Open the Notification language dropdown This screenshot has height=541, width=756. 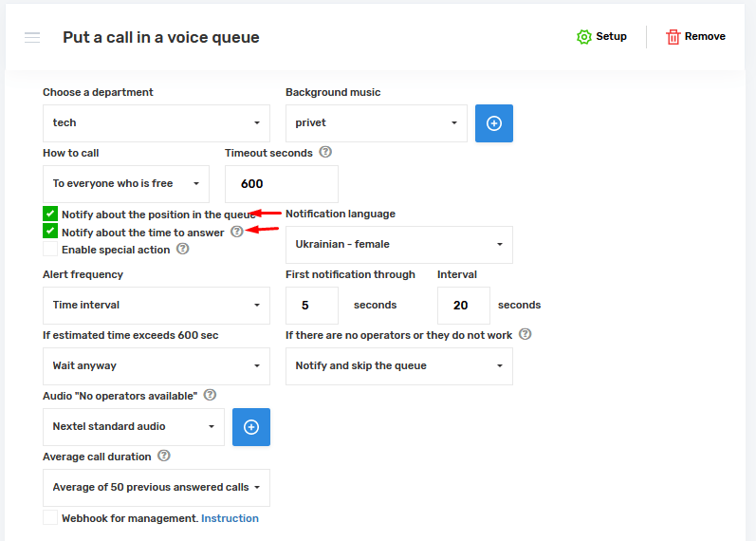click(398, 245)
